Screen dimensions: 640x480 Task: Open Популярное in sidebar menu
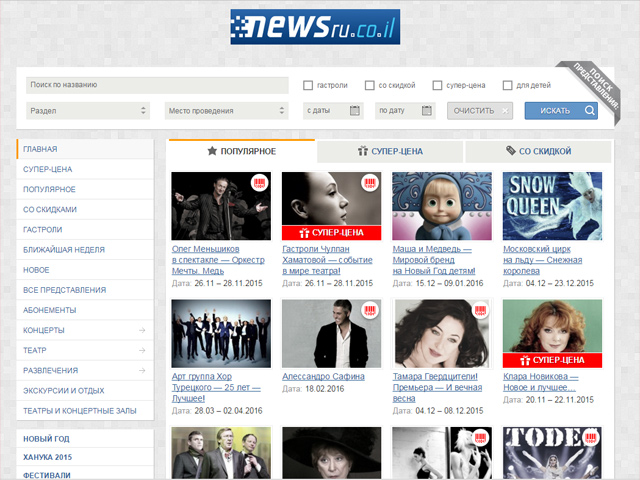[x=85, y=189]
